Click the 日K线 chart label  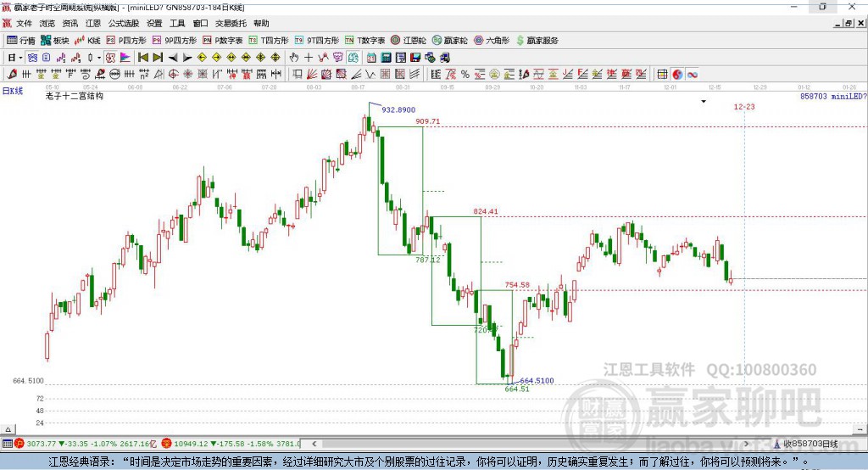[x=12, y=91]
